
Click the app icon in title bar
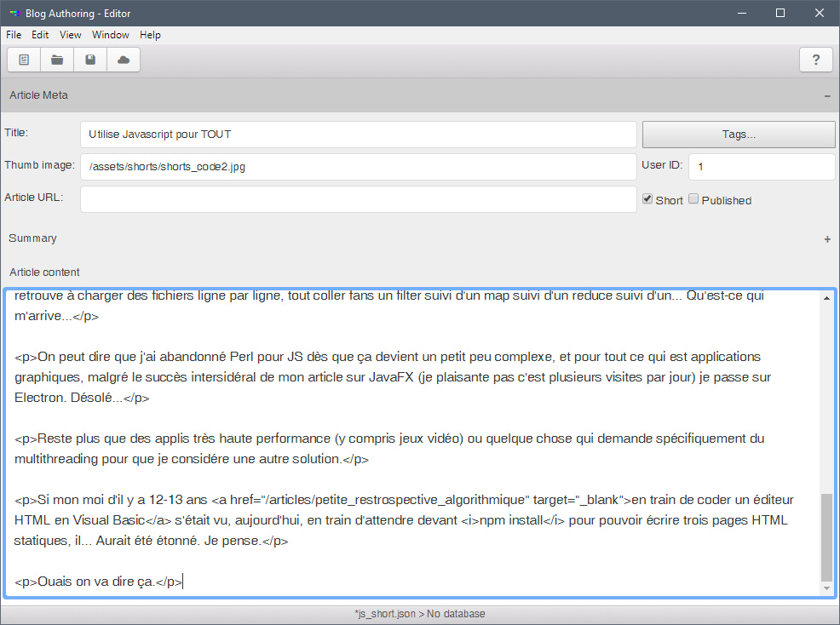pos(14,14)
